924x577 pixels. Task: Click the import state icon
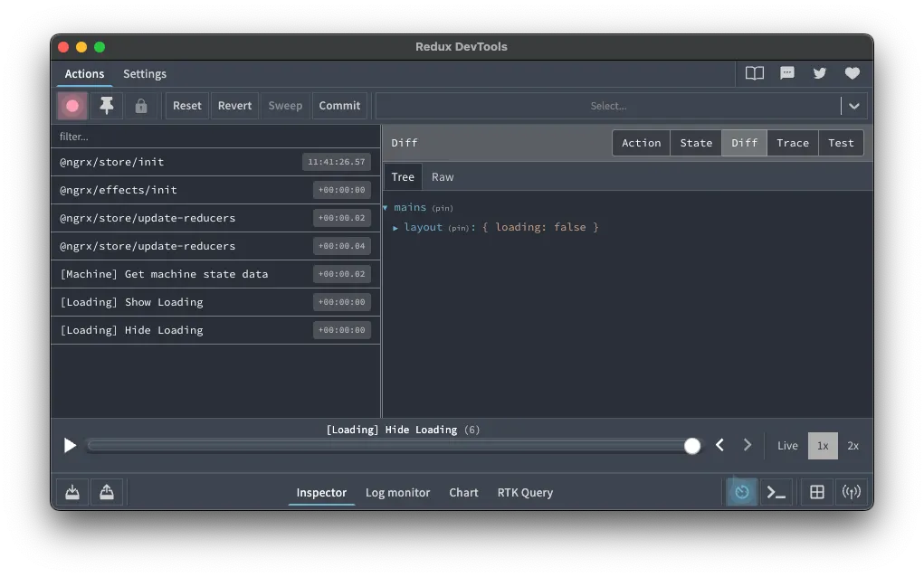pyautogui.click(x=72, y=492)
